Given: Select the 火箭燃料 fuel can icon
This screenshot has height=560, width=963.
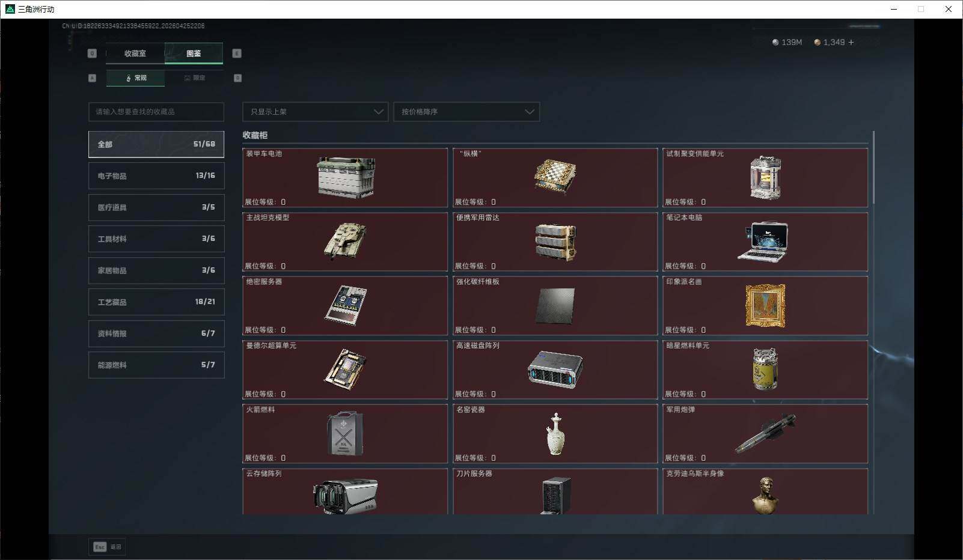Looking at the screenshot, I should pyautogui.click(x=345, y=433).
